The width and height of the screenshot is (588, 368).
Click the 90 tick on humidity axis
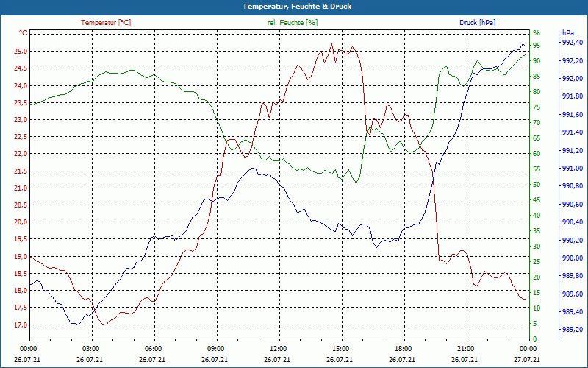pyautogui.click(x=537, y=61)
